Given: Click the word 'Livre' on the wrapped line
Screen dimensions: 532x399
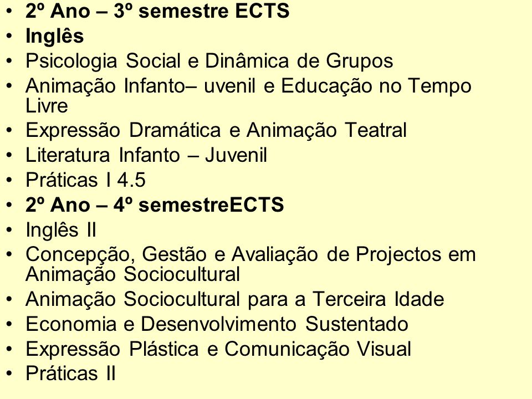Looking at the screenshot, I should 47,105.
